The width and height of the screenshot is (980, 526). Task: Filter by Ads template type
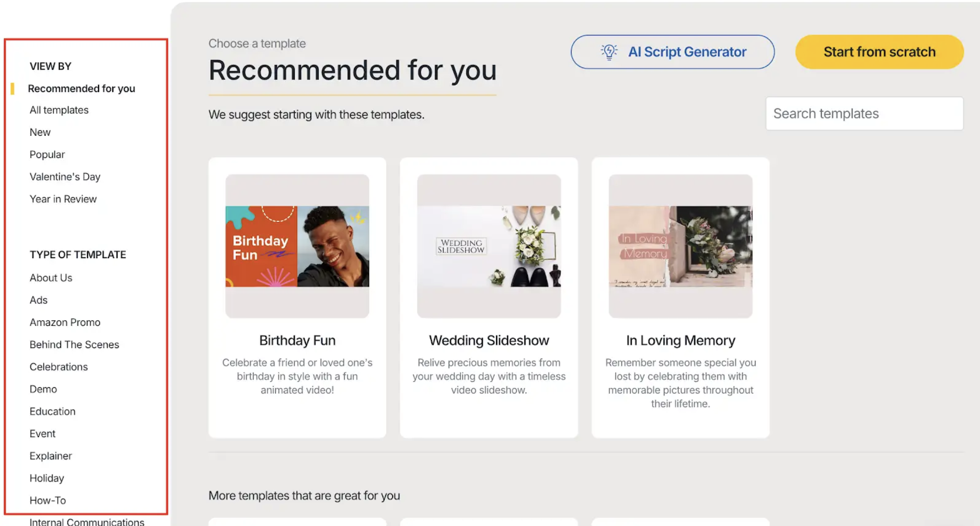[x=38, y=300]
